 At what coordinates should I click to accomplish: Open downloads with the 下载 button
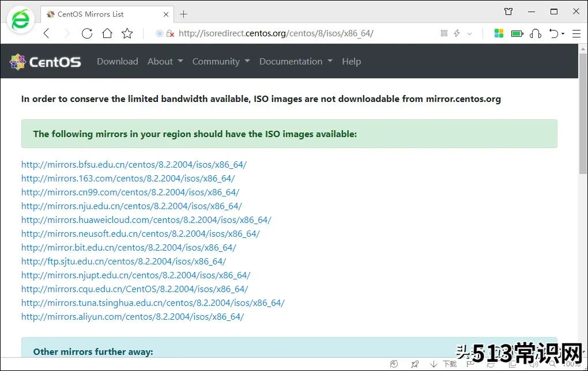(444, 364)
